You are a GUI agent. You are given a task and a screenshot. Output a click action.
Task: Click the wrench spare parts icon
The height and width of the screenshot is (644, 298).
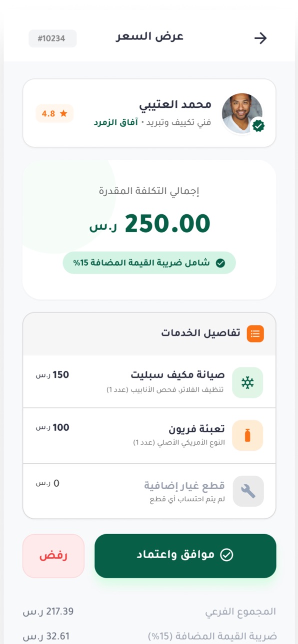(247, 491)
